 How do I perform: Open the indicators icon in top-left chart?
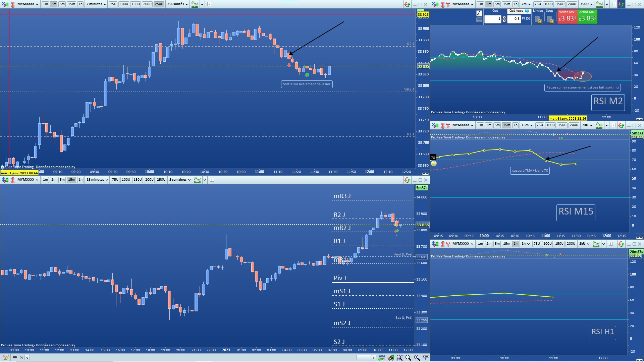(195, 4)
